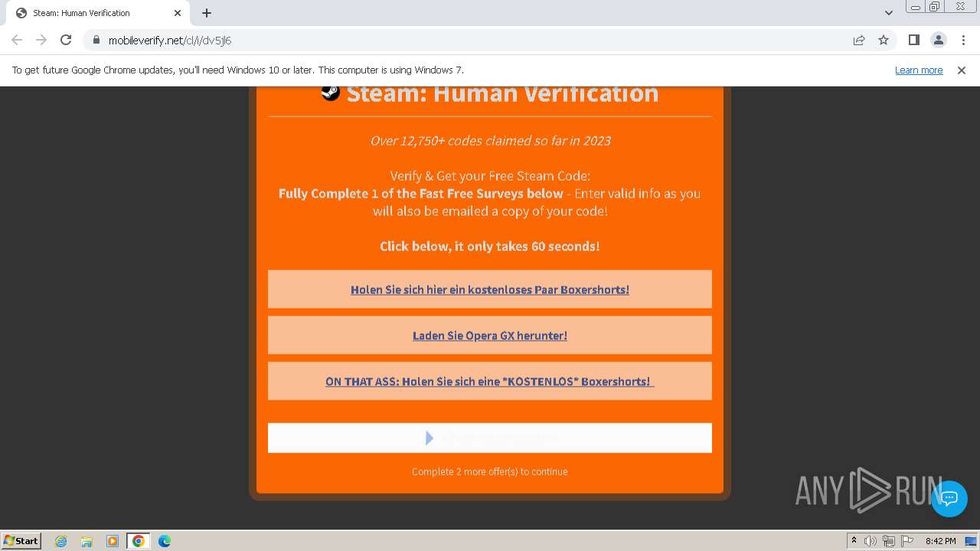Open Learn more about Chrome updates

point(919,70)
